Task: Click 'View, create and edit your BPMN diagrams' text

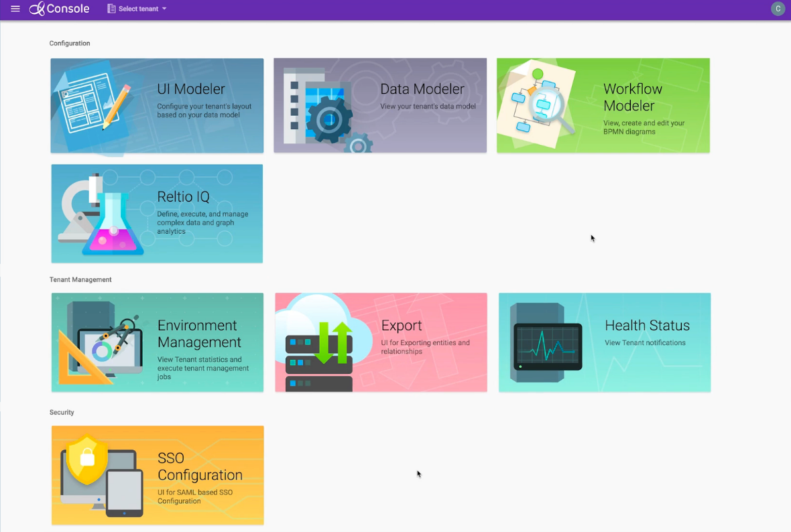Action: pyautogui.click(x=644, y=127)
